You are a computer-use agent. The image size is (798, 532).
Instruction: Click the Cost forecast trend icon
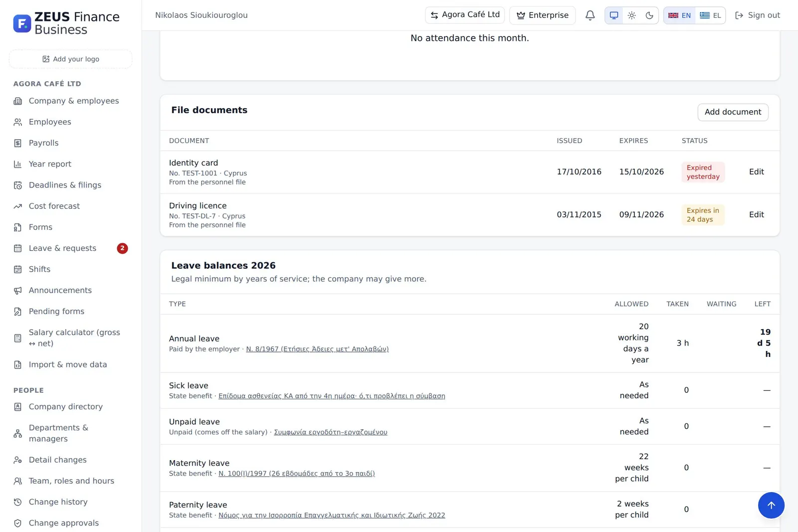[18, 206]
